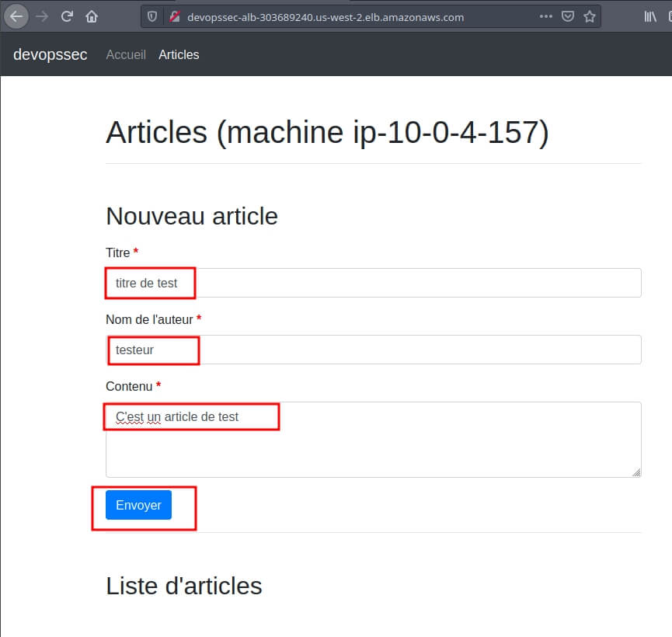This screenshot has height=637, width=672.
Task: Click the tracking protection shield icon
Action: pos(152,16)
